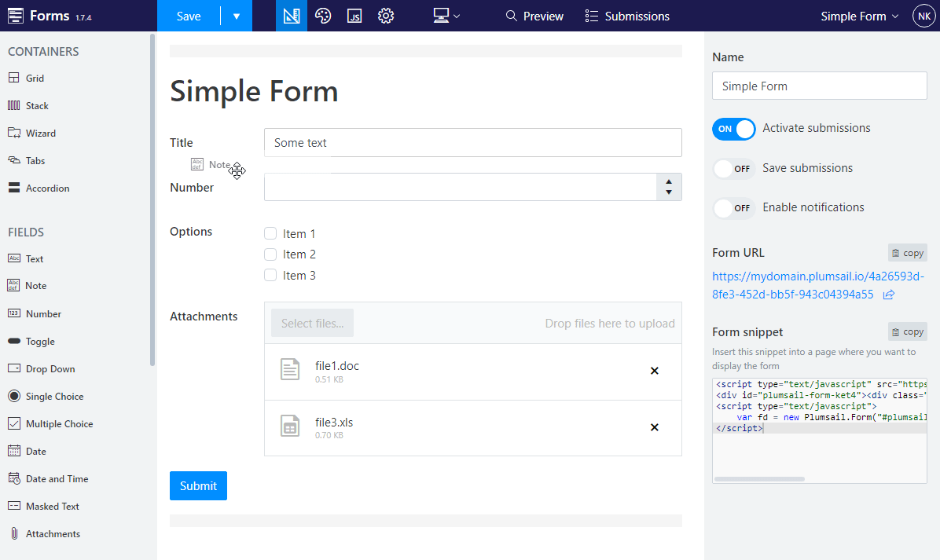Viewport: 940px width, 560px height.
Task: Add a Grid container icon
Action: click(x=14, y=78)
